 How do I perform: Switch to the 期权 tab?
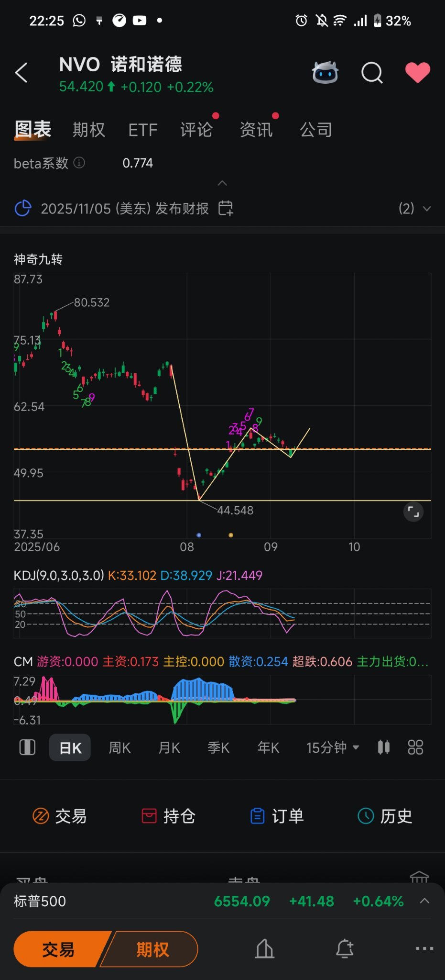[89, 130]
